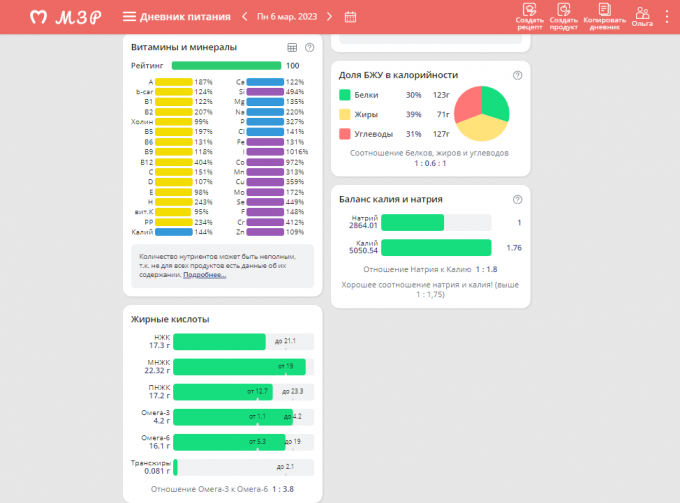
Task: Open the calendar date picker icon
Action: click(x=350, y=17)
